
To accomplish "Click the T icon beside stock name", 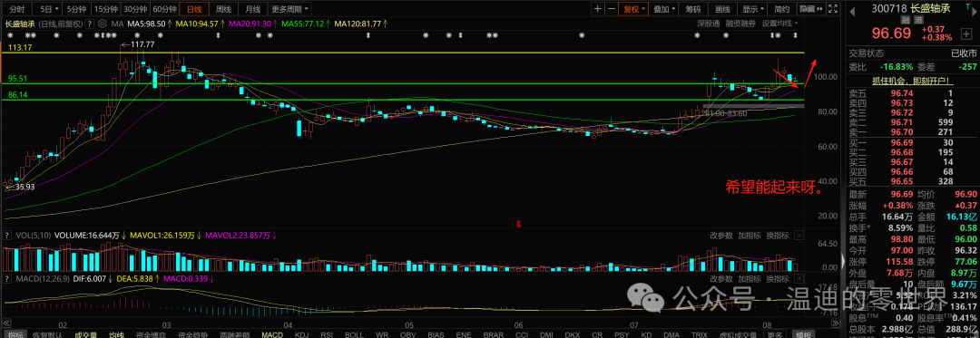I will (969, 7).
